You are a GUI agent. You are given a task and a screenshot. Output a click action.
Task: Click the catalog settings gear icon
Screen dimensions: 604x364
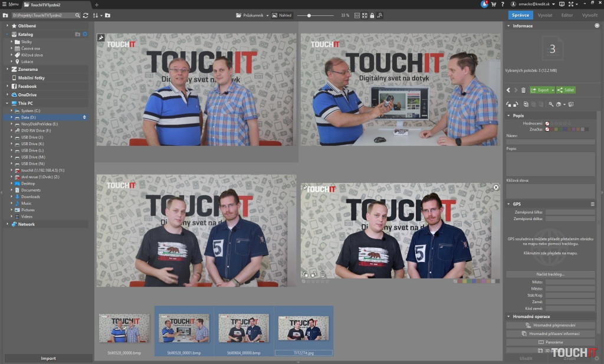point(85,34)
